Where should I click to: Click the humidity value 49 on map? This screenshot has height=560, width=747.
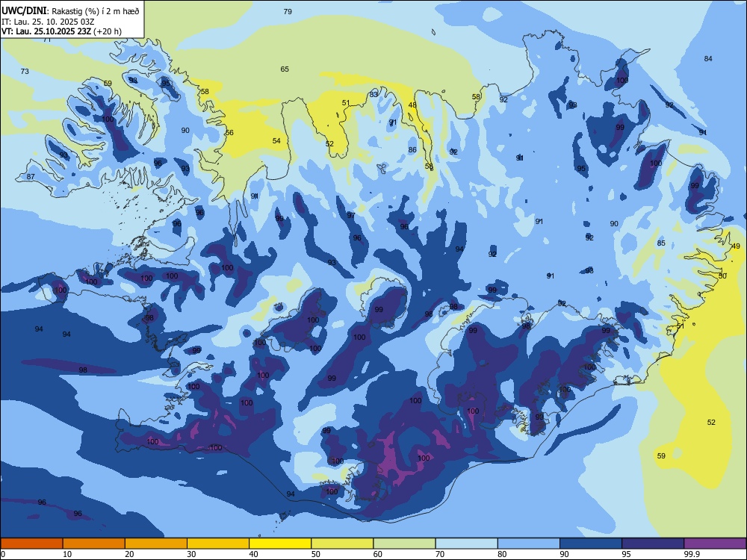click(x=736, y=246)
